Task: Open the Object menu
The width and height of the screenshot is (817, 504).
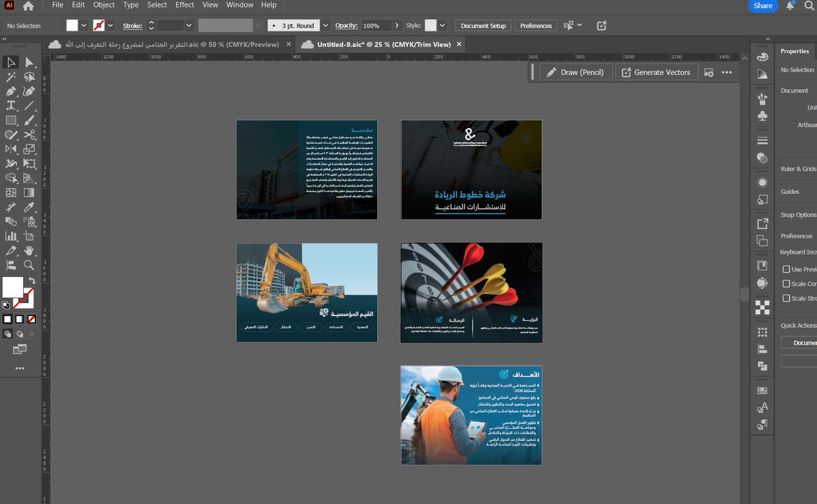Action: click(x=104, y=5)
